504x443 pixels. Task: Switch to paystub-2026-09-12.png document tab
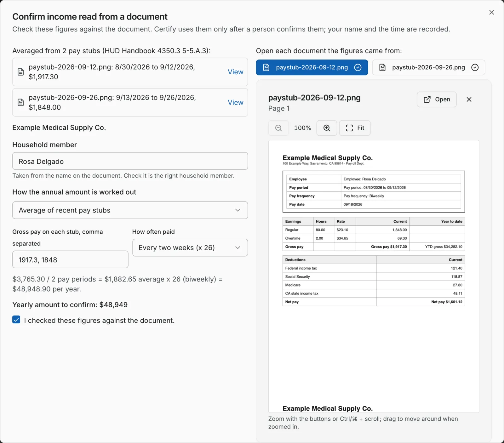coord(312,67)
